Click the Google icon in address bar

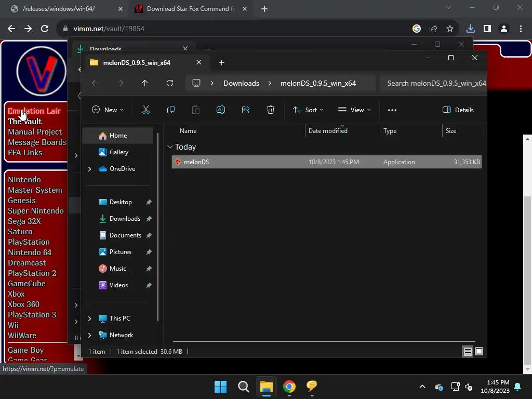coord(417,29)
